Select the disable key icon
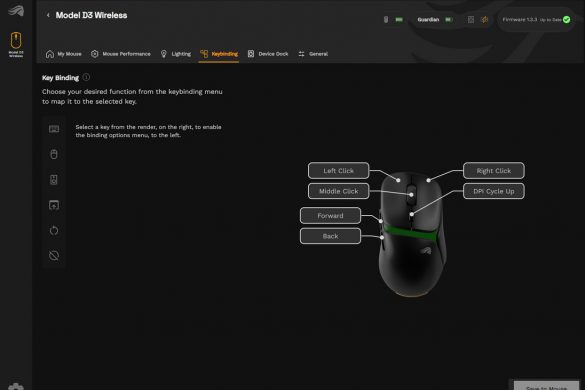Viewport: 585px width, 390px height. 54,256
